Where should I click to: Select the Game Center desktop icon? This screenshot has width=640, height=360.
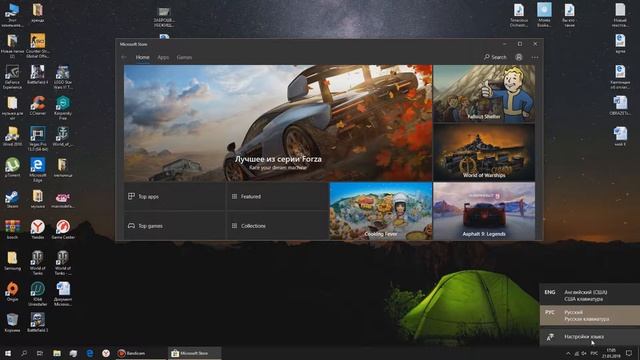point(63,230)
